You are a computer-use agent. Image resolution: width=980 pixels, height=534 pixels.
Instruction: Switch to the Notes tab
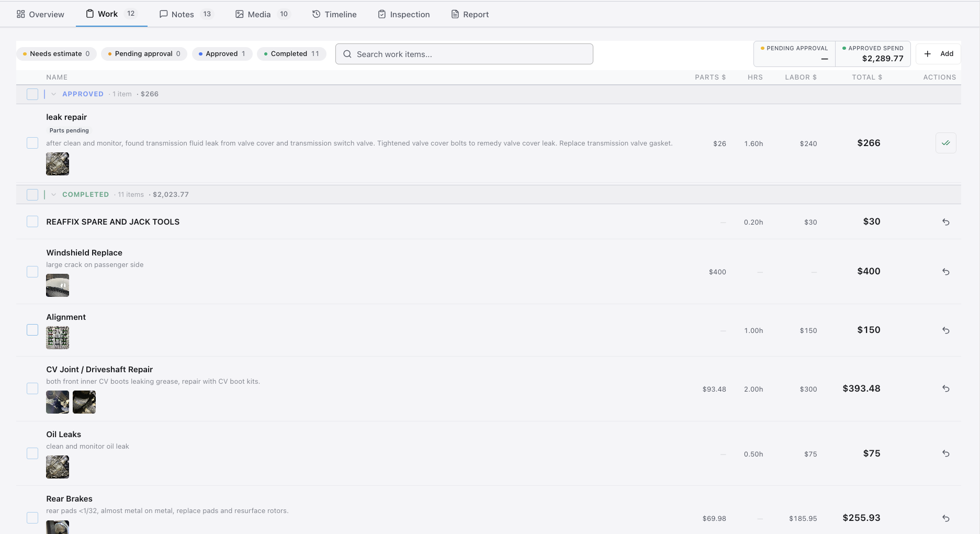tap(187, 14)
